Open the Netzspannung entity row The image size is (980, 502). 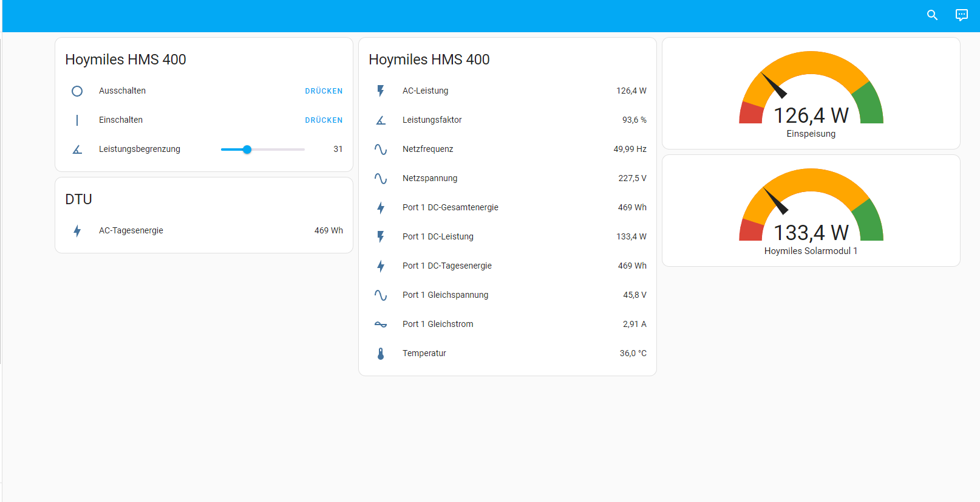pyautogui.click(x=508, y=179)
